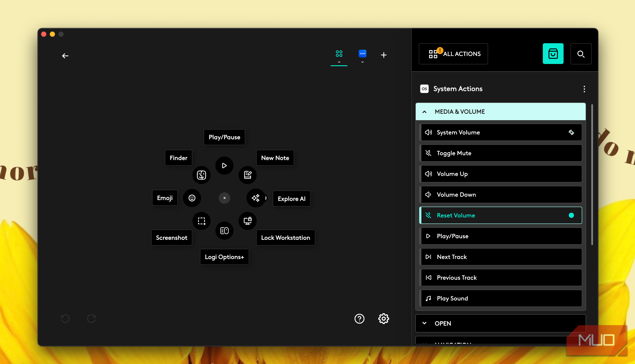Click the Volume Up speaker icon
The width and height of the screenshot is (635, 364).
pyautogui.click(x=428, y=174)
